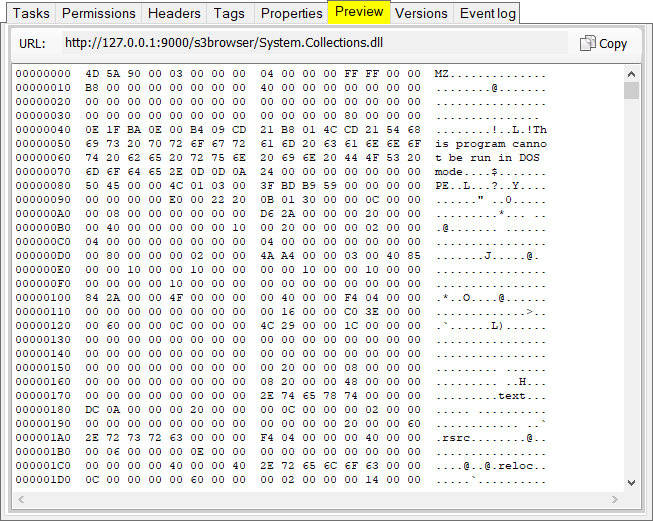Viewport: 653px width, 521px height.
Task: Click hex offset 000000A0
Action: tap(43, 214)
